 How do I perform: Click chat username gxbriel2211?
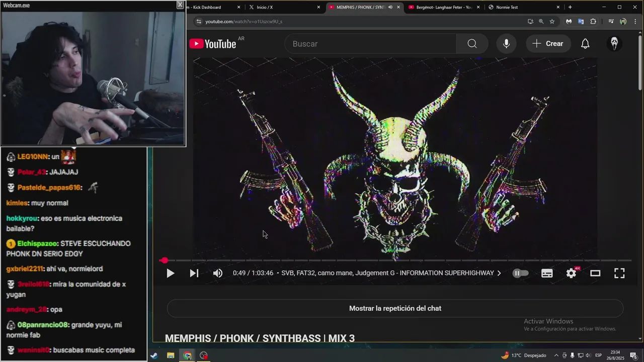point(25,268)
